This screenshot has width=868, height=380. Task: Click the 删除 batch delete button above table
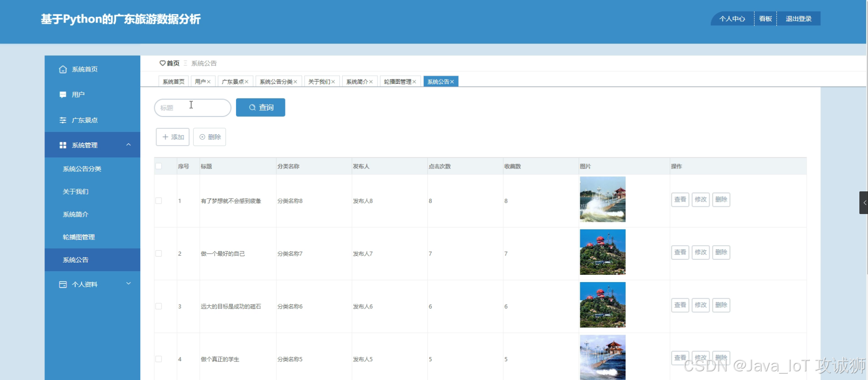[210, 137]
